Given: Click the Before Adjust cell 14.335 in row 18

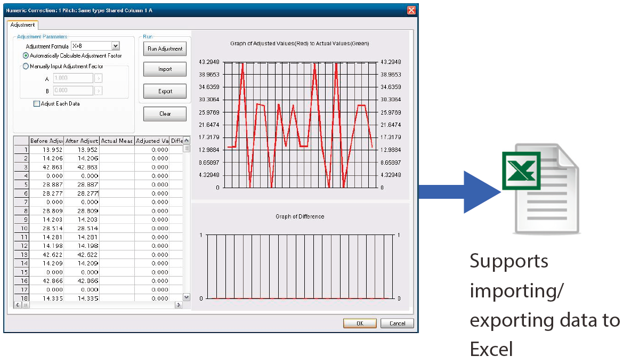Looking at the screenshot, I should click(46, 298).
